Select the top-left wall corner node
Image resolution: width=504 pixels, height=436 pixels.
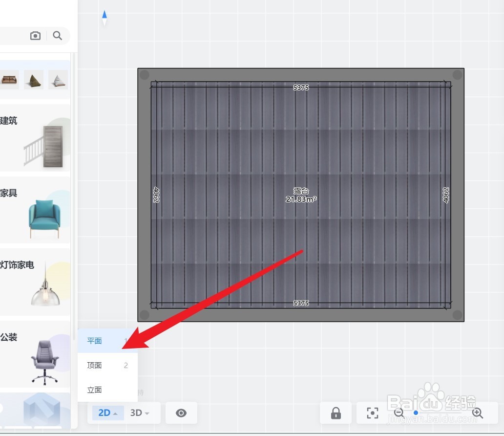pos(145,75)
